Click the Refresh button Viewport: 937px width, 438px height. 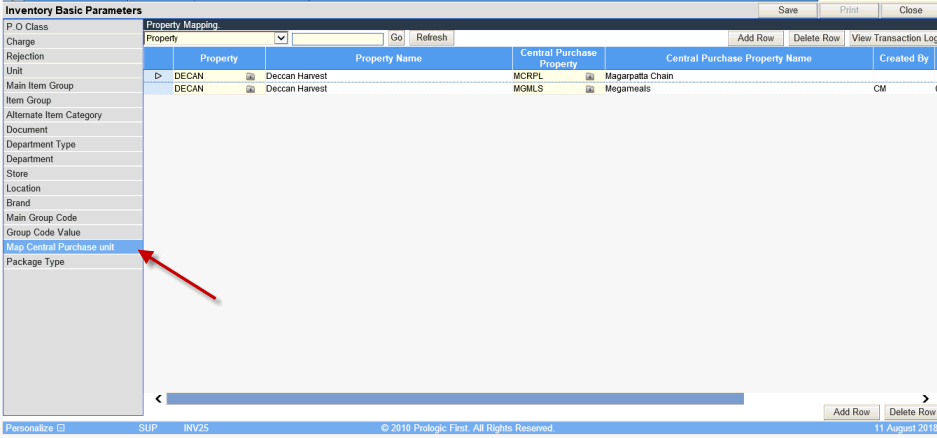431,38
